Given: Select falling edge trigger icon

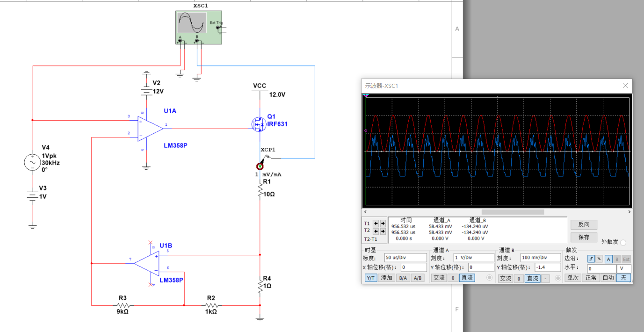Looking at the screenshot, I should click(599, 259).
